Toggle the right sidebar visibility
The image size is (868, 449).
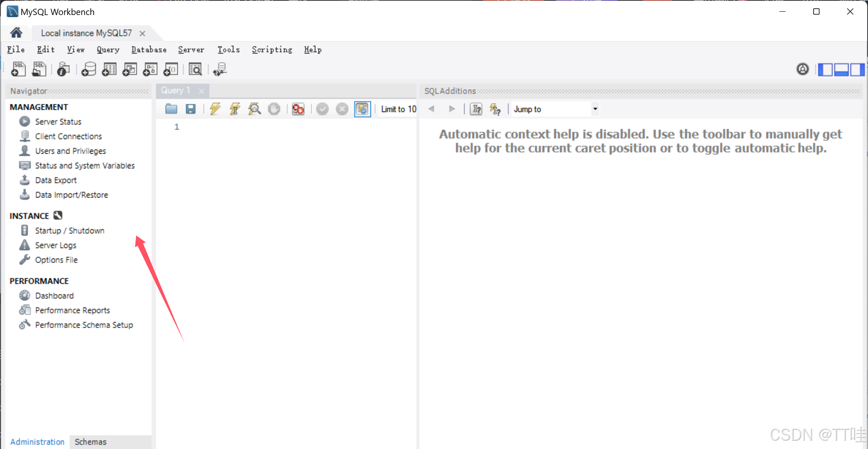[x=857, y=69]
